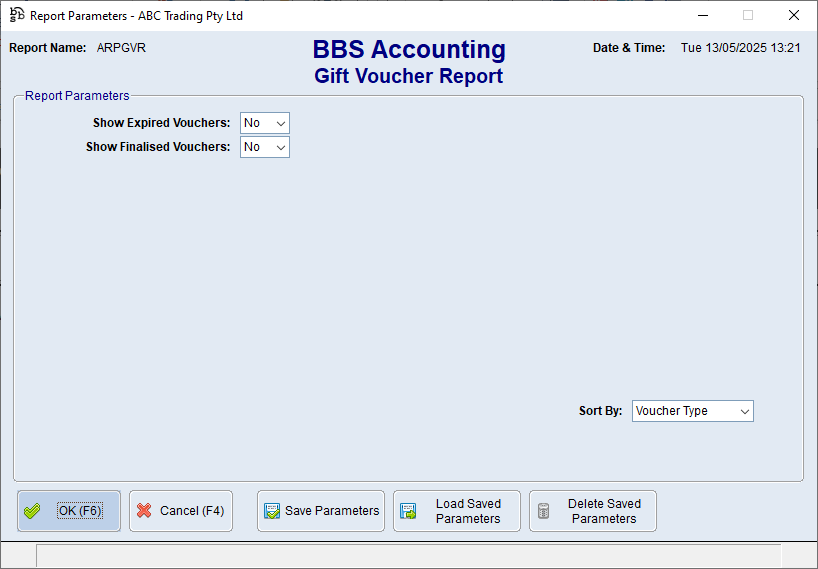Open the Sort By dropdown arrow
Viewport: 818px width, 569px height.
744,411
